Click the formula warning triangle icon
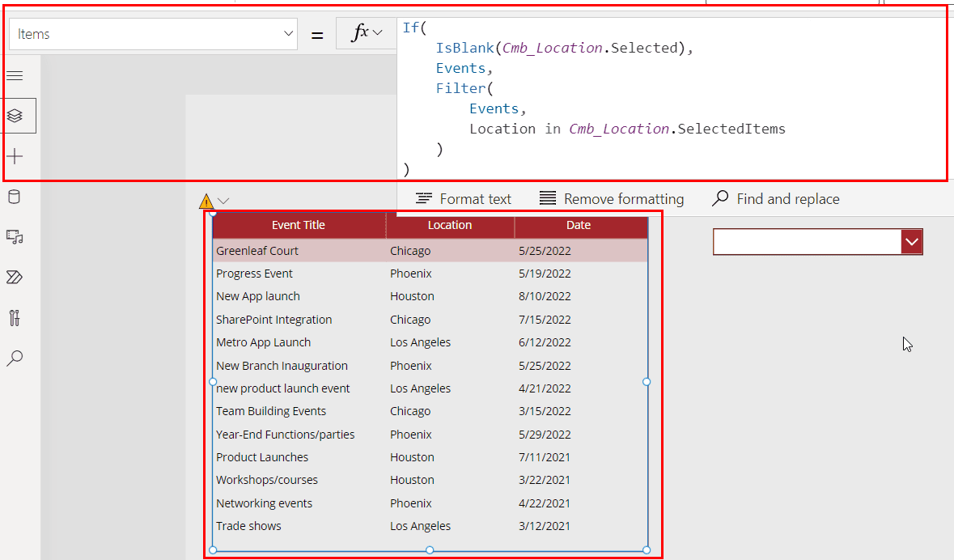954x560 pixels. click(207, 199)
